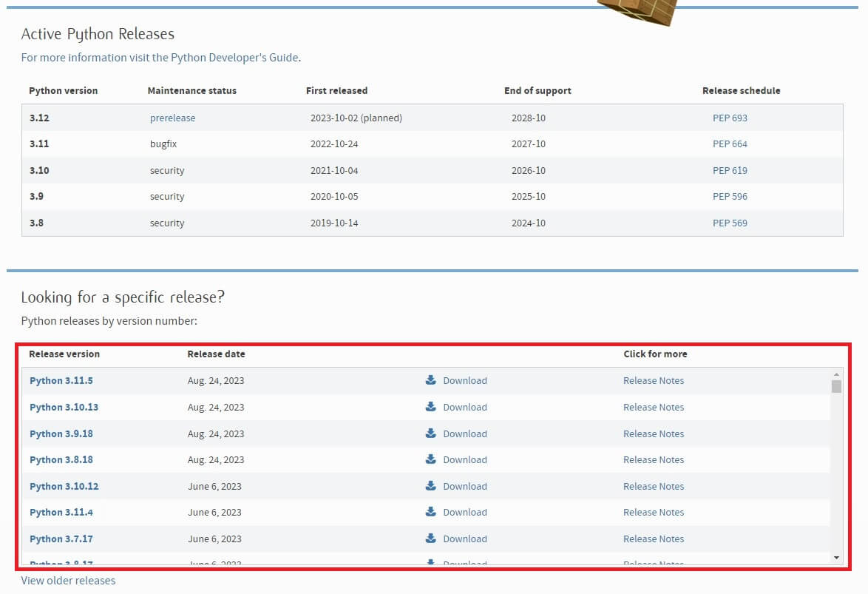Click download icon for Python 3.10.12
Image resolution: width=868 pixels, height=594 pixels.
point(431,486)
